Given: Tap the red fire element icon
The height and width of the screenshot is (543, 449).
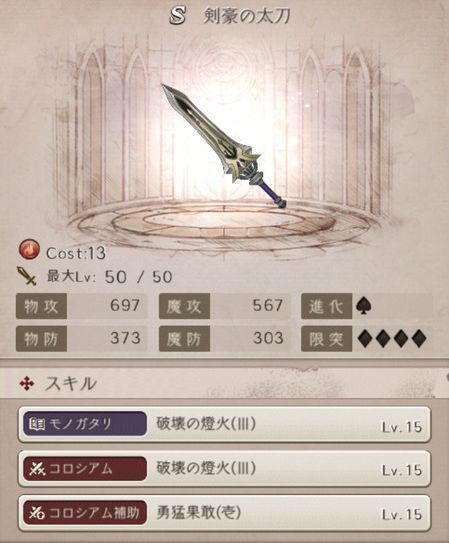Looking at the screenshot, I should click(29, 250).
